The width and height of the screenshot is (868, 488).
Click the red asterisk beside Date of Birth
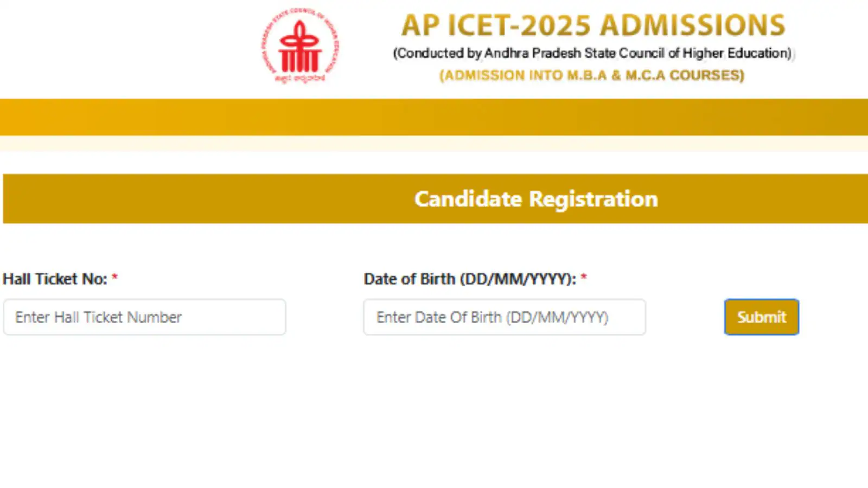tap(584, 277)
